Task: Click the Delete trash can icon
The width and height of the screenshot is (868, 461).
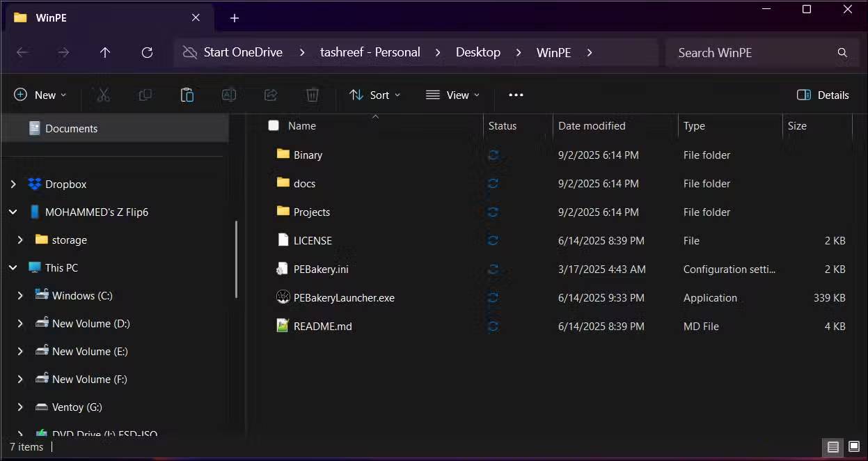Action: (313, 95)
